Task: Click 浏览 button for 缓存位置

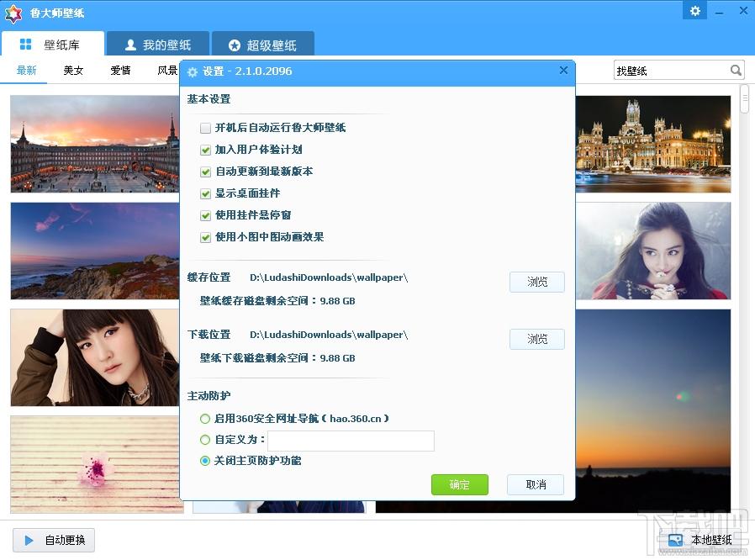Action: pyautogui.click(x=537, y=282)
